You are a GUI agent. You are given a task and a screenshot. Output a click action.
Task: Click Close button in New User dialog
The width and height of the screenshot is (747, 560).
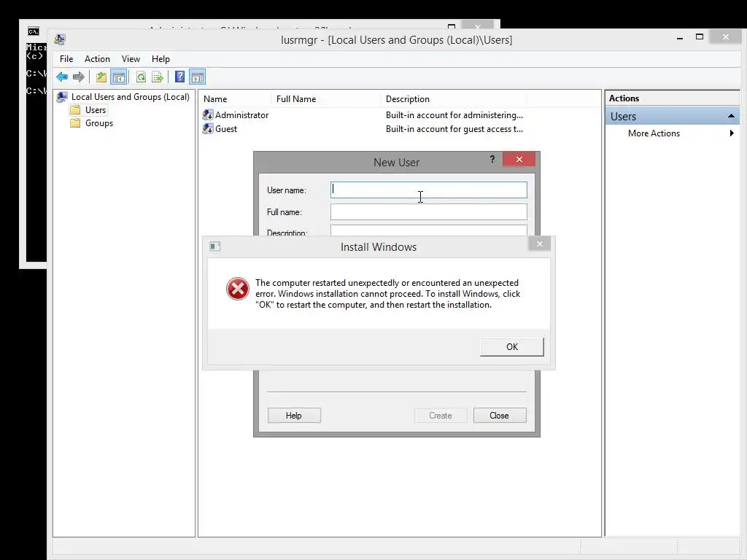499,415
